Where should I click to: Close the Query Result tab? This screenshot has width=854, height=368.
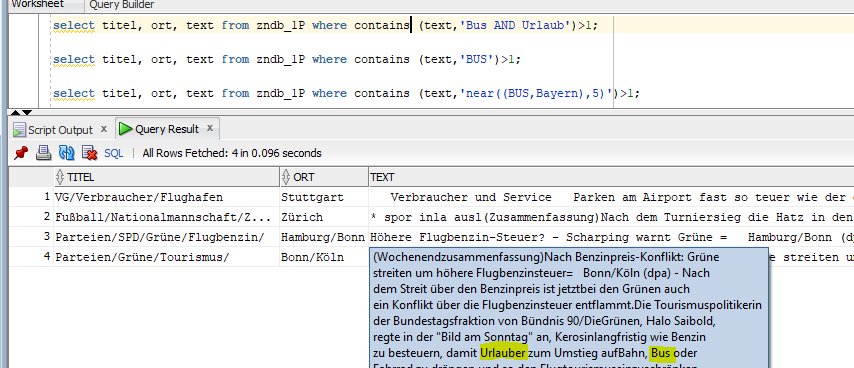pos(210,129)
